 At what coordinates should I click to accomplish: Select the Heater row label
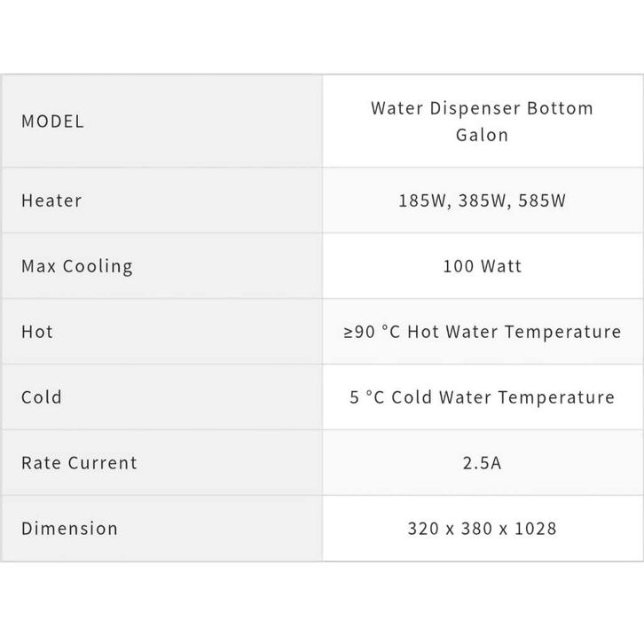click(x=51, y=200)
